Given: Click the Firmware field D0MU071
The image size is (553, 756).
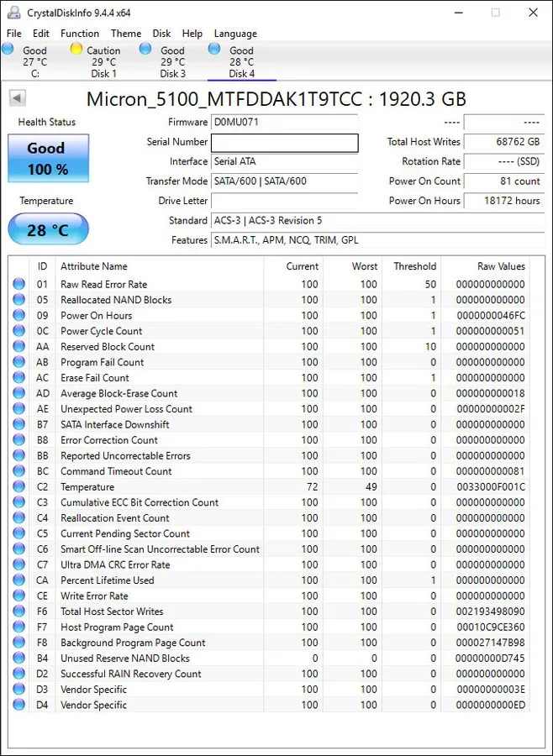Looking at the screenshot, I should click(x=284, y=122).
